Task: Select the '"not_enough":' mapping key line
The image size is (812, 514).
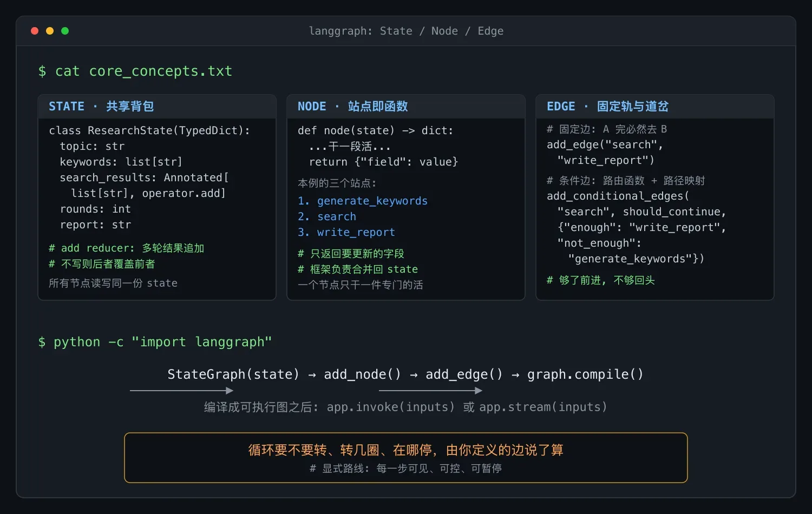Action: [x=599, y=243]
